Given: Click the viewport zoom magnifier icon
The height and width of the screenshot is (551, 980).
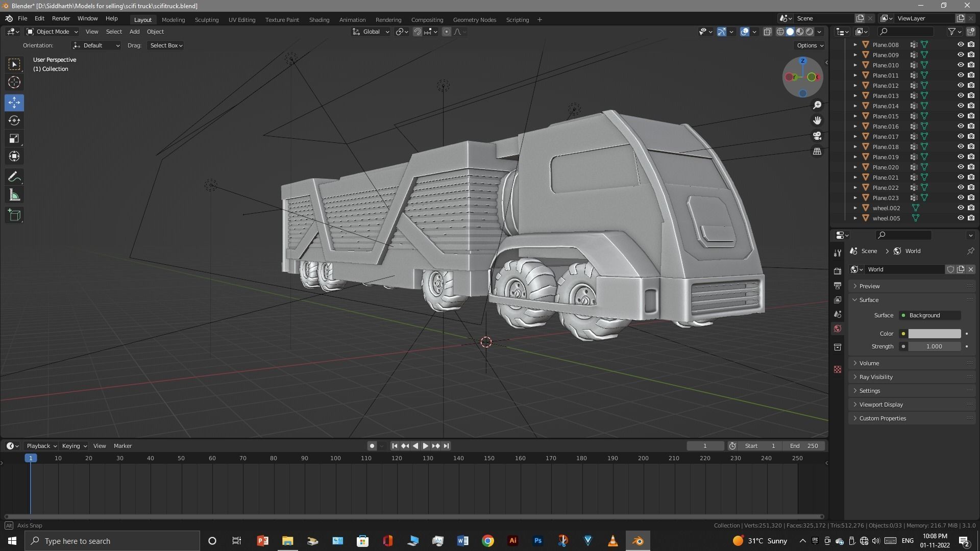Looking at the screenshot, I should 817,105.
